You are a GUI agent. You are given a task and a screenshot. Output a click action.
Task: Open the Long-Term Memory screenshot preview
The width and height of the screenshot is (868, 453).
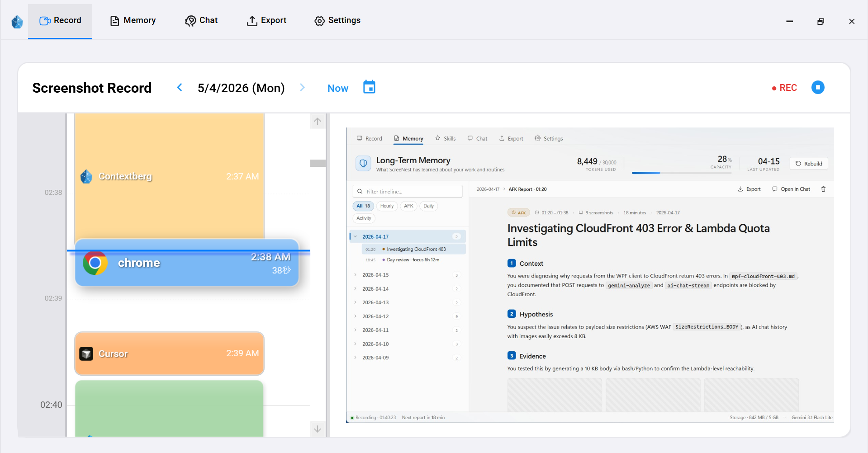coord(590,275)
